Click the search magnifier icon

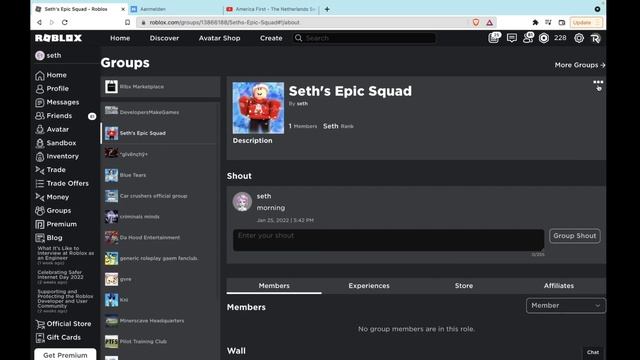(298, 38)
